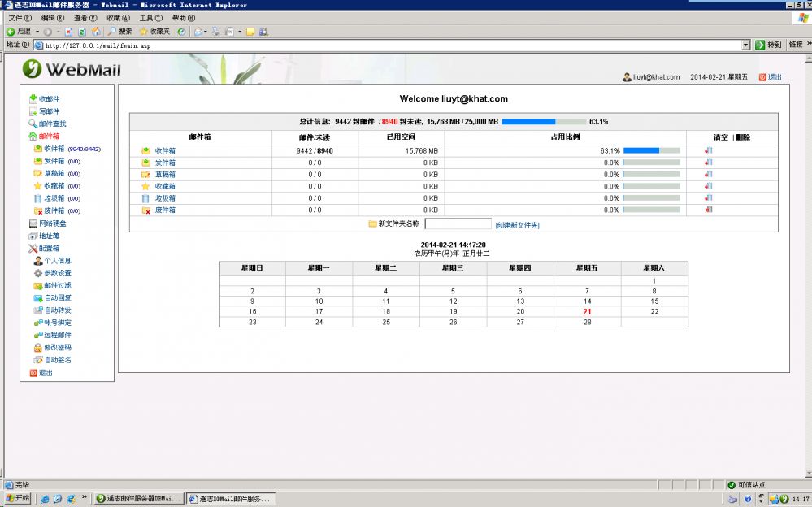Viewport: 812px width, 507px height.
Task: Click the IE stop loading button
Action: click(68, 32)
